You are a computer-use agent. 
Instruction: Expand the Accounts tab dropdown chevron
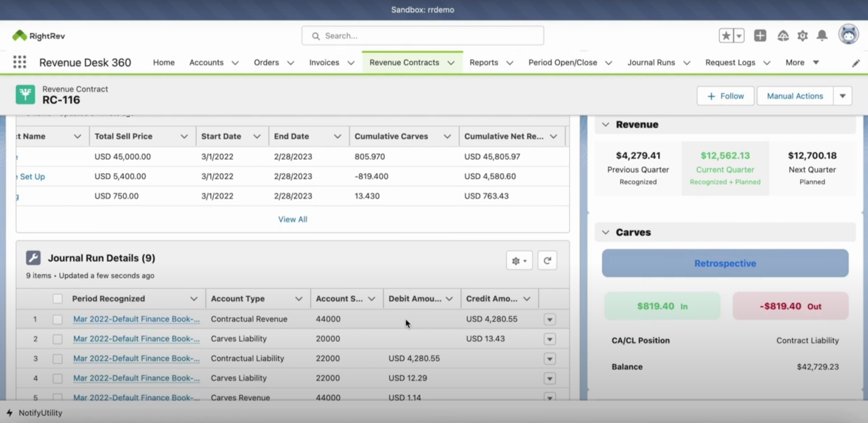coord(235,63)
